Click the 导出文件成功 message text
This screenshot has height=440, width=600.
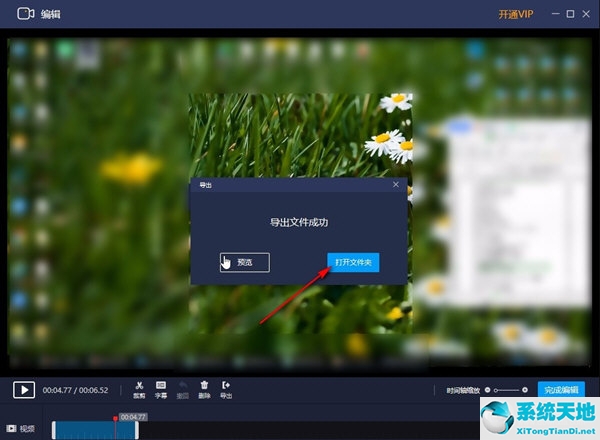[x=299, y=222]
